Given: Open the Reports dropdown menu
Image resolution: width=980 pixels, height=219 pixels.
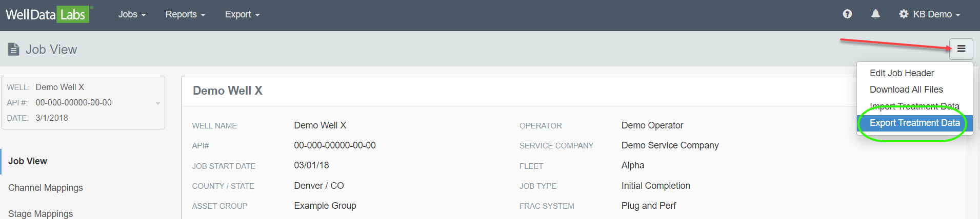Looking at the screenshot, I should click(185, 14).
